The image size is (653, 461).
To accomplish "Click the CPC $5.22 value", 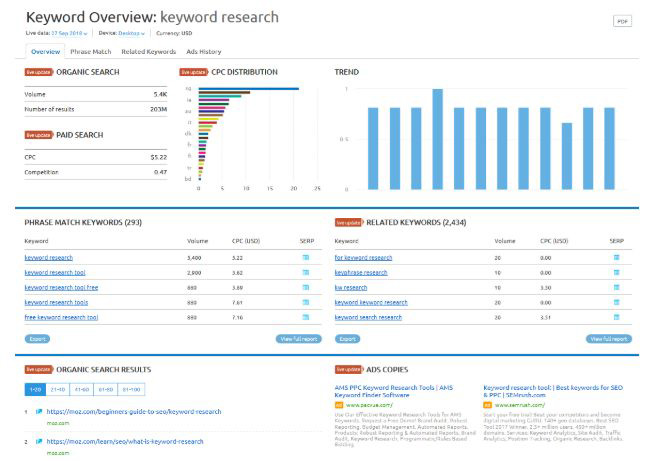I will tap(159, 157).
